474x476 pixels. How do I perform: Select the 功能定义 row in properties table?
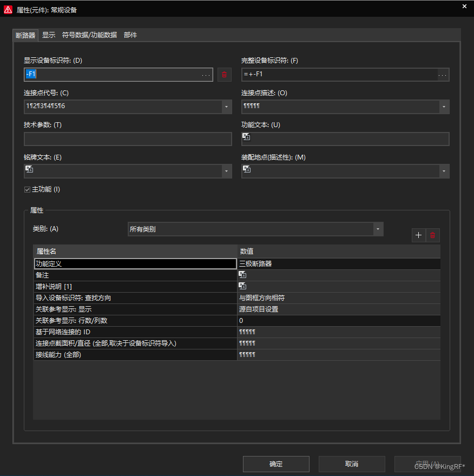point(81,263)
